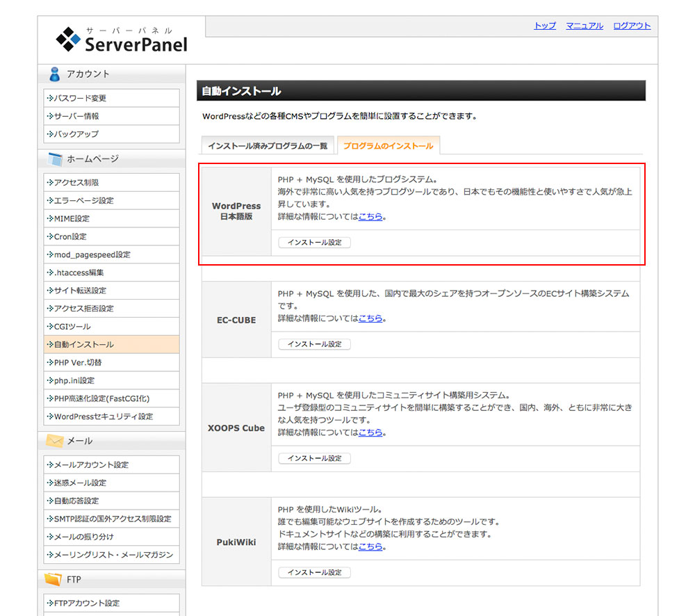
Task: Select アクセス制限 menu item
Action: 112,183
